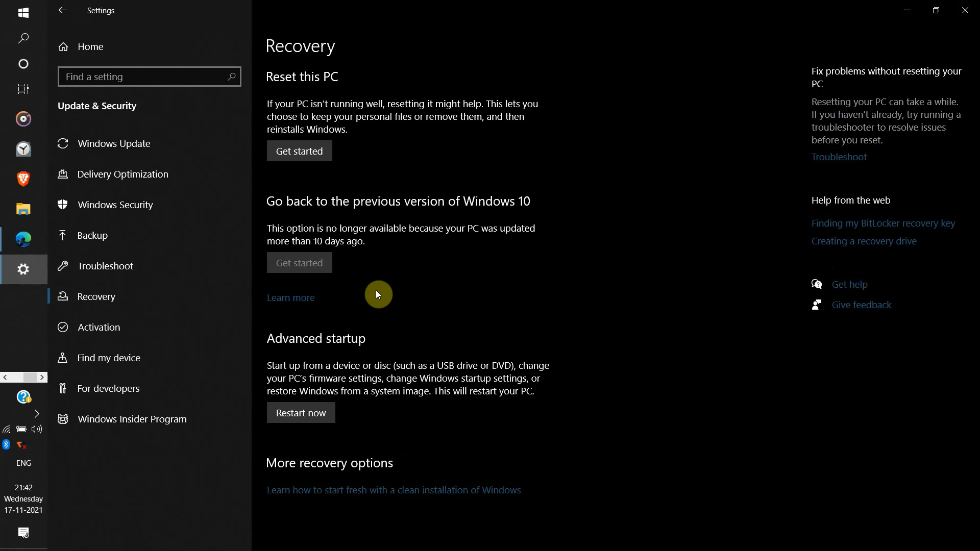This screenshot has width=980, height=551.
Task: Select Windows Security in the sidebar
Action: [x=115, y=205]
